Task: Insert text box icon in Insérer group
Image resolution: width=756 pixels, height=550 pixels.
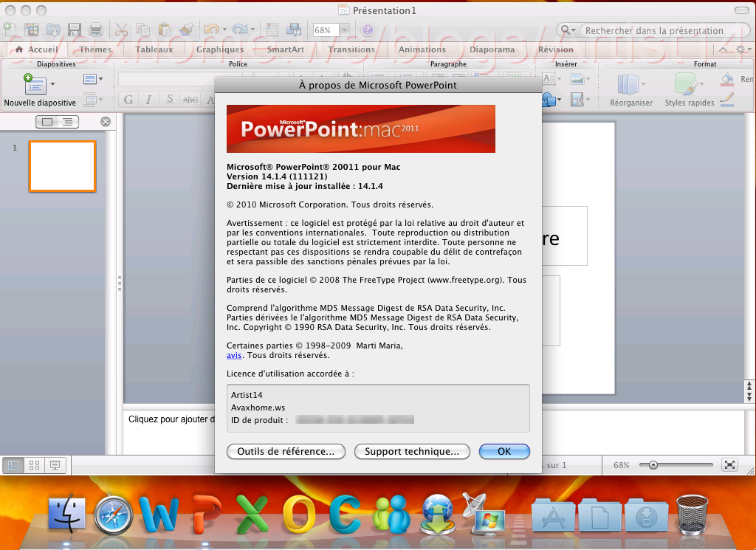Action: tap(549, 79)
